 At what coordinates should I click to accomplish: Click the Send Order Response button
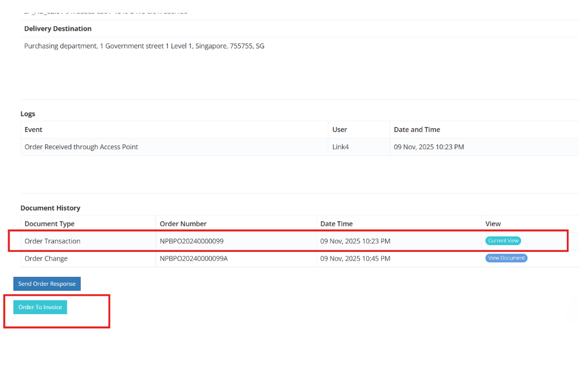pos(47,284)
